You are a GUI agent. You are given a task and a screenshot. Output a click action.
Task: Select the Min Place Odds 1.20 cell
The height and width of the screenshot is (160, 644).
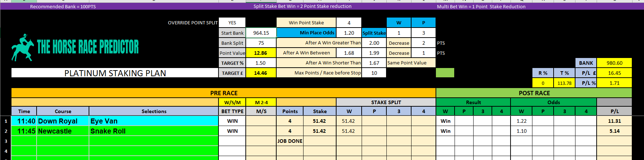click(349, 33)
